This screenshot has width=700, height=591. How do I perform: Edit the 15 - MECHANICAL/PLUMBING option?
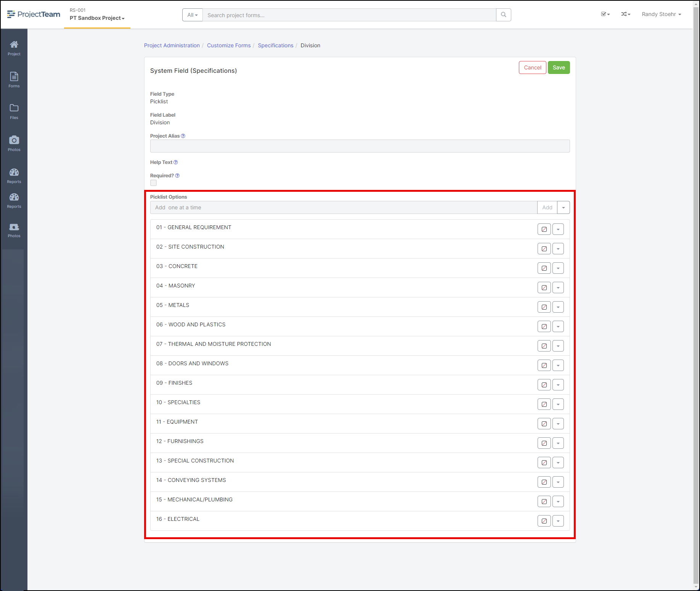coord(544,502)
